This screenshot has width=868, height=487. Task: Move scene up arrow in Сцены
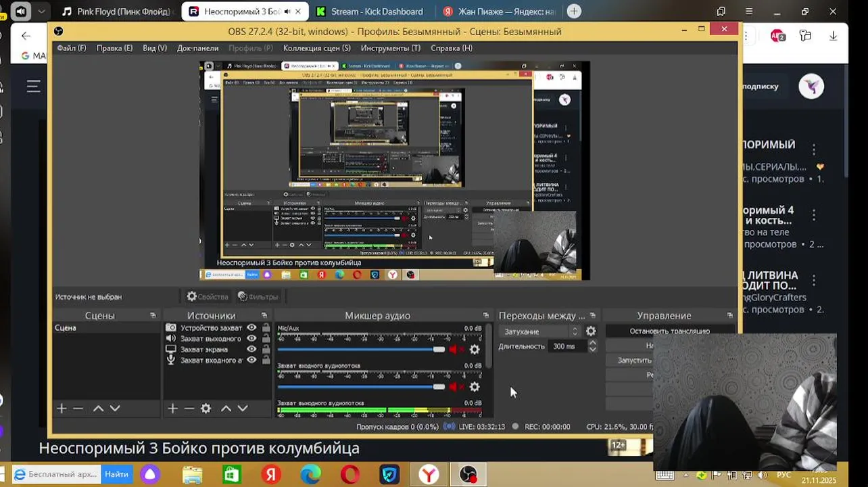[x=98, y=409]
